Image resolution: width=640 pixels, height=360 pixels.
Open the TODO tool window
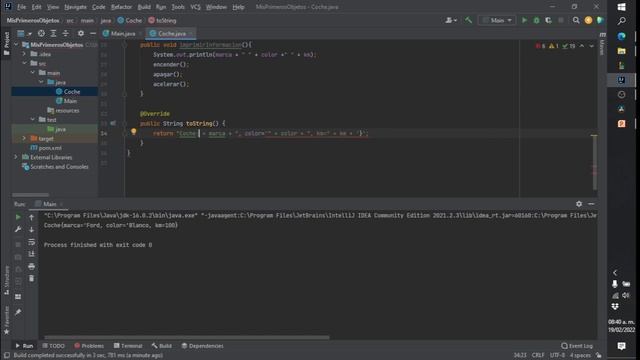coord(53,346)
